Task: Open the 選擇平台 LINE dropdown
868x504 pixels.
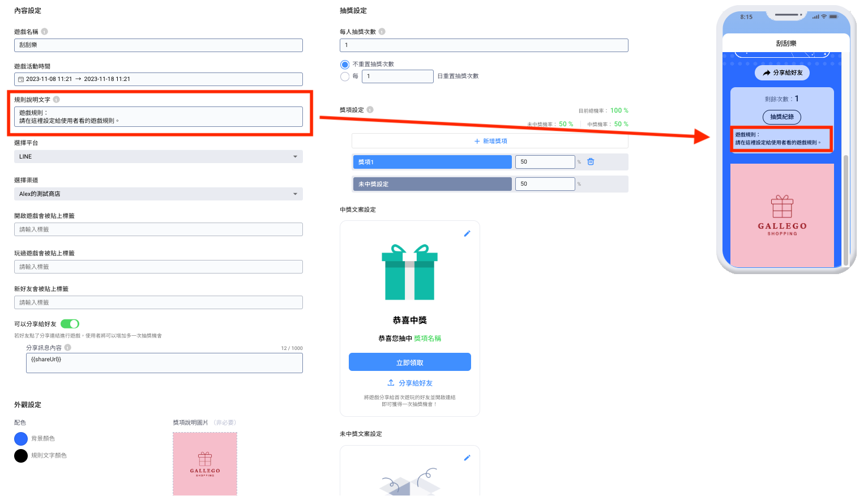Action: [x=158, y=157]
